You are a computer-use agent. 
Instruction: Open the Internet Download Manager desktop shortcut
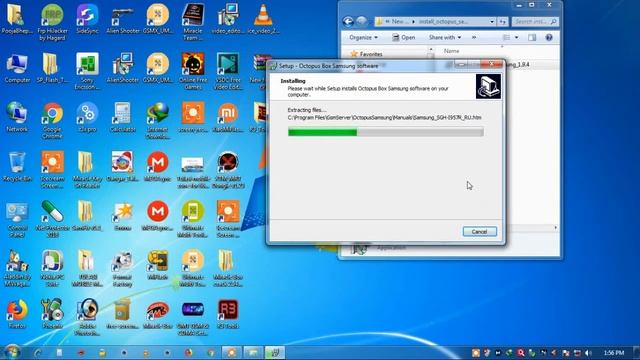tap(158, 120)
